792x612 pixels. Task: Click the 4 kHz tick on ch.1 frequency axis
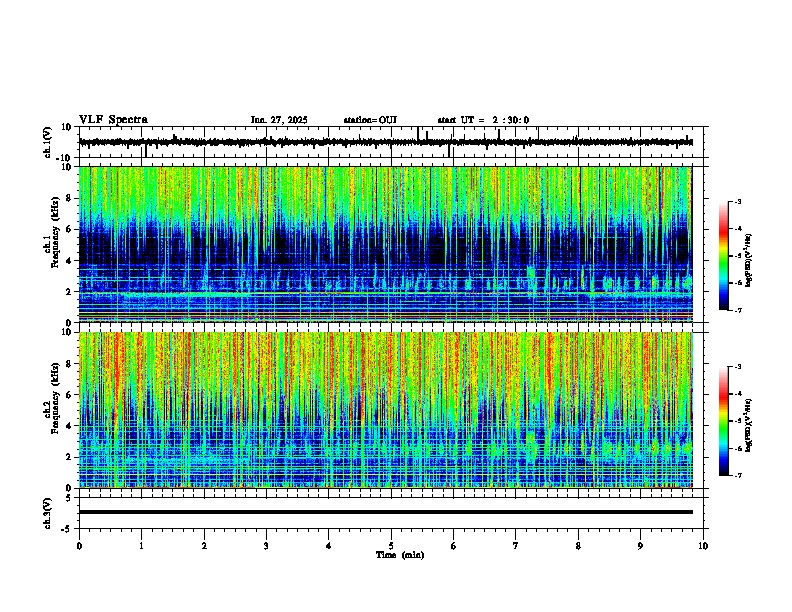[69, 261]
